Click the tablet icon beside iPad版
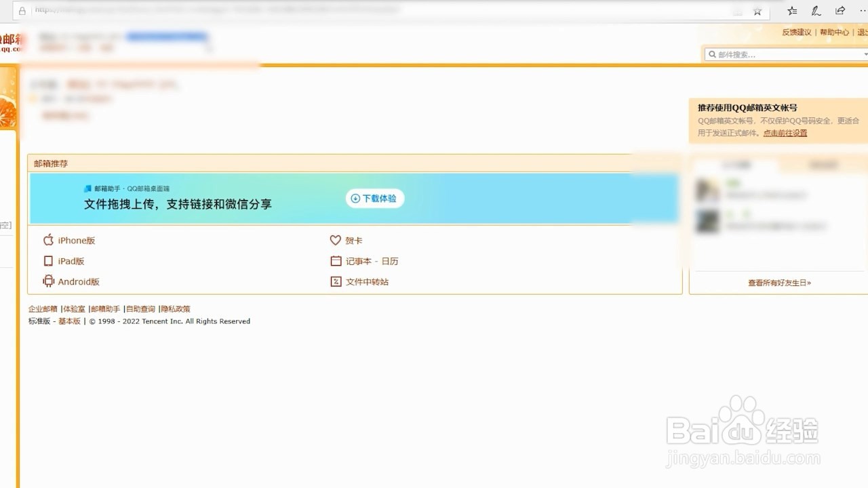 tap(48, 261)
